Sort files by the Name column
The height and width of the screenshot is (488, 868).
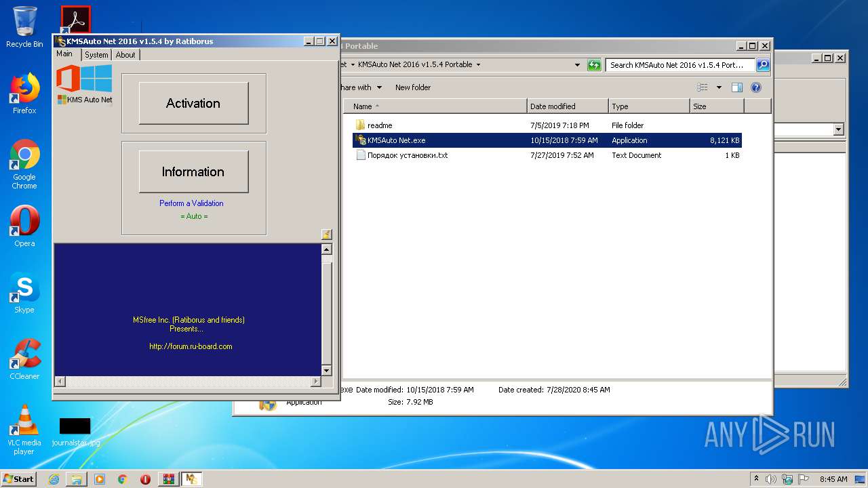436,106
